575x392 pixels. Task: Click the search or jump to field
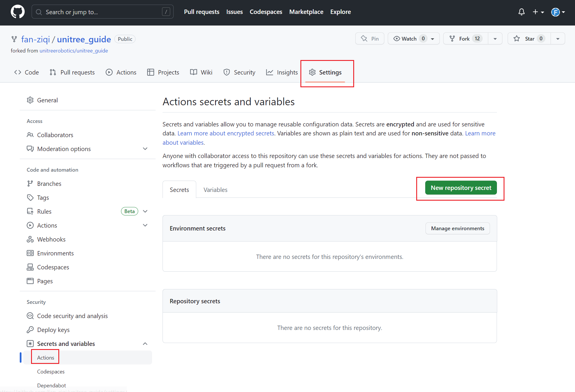coord(102,12)
